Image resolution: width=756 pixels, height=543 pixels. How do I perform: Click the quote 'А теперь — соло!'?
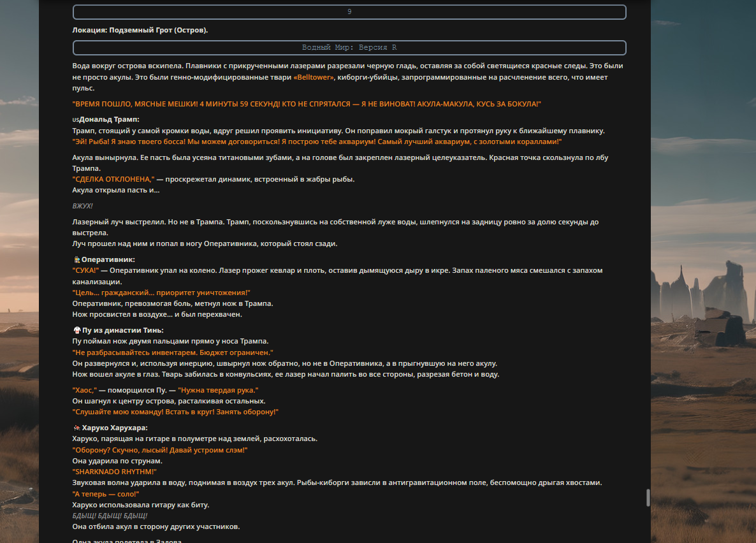[106, 495]
